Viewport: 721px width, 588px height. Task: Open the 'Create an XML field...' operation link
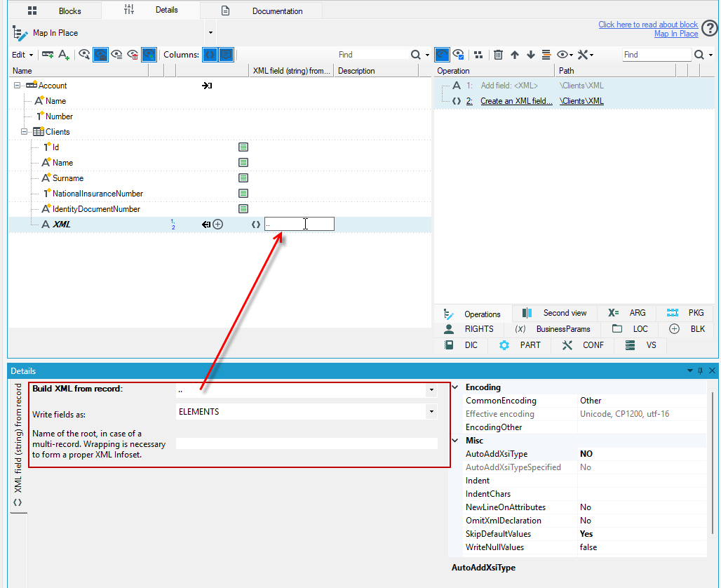[x=516, y=101]
